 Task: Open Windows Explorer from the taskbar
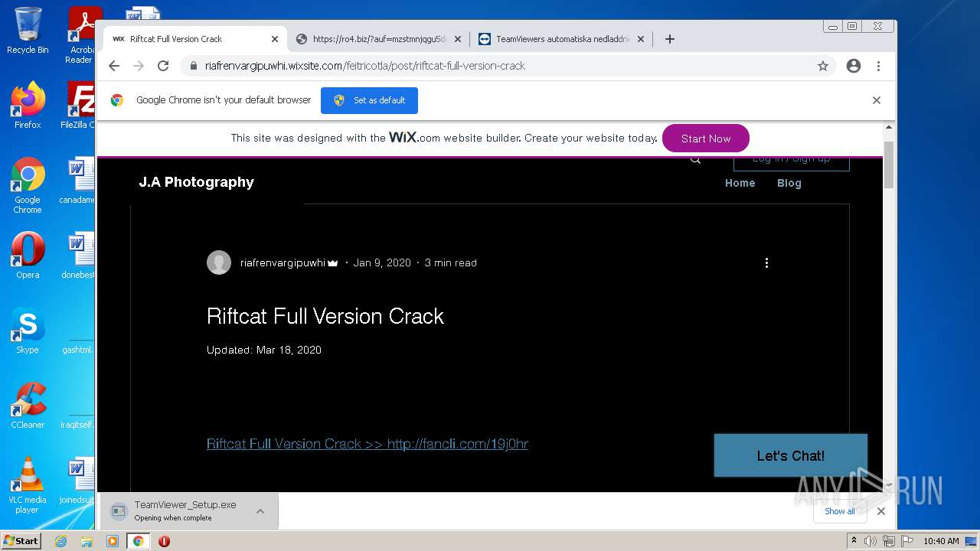click(x=87, y=541)
